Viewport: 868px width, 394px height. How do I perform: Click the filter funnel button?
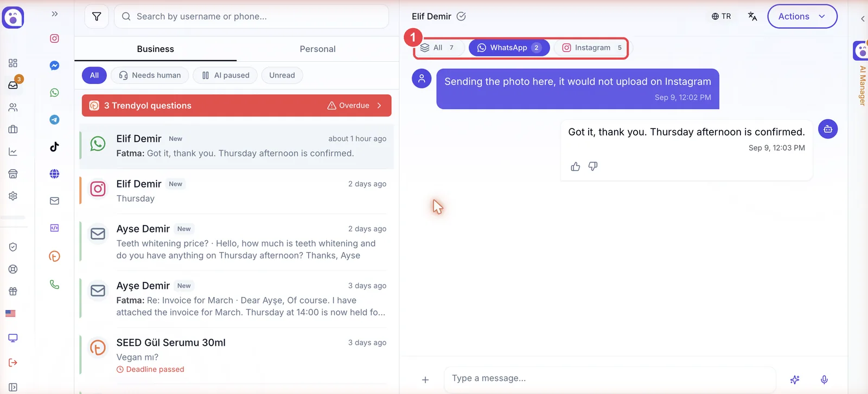coord(97,16)
